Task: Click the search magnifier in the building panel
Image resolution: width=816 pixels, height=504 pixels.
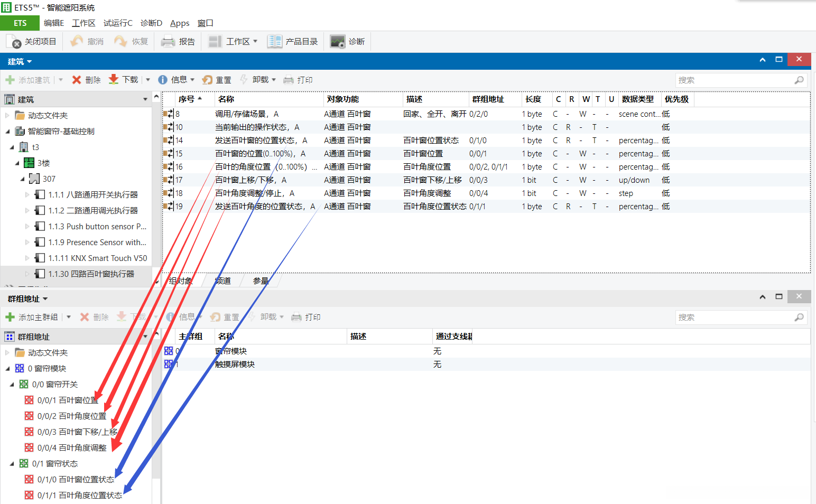Action: click(799, 80)
